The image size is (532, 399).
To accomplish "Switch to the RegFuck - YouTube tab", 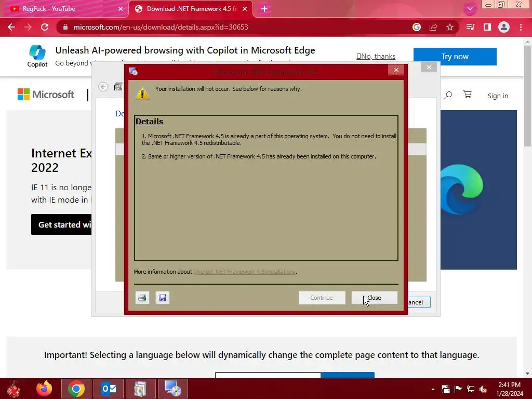I will click(64, 9).
